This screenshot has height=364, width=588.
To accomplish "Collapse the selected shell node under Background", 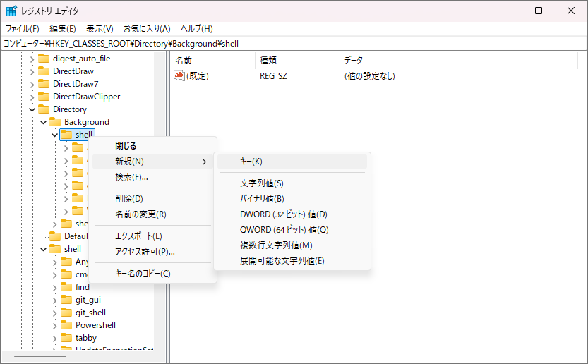I will (x=55, y=135).
